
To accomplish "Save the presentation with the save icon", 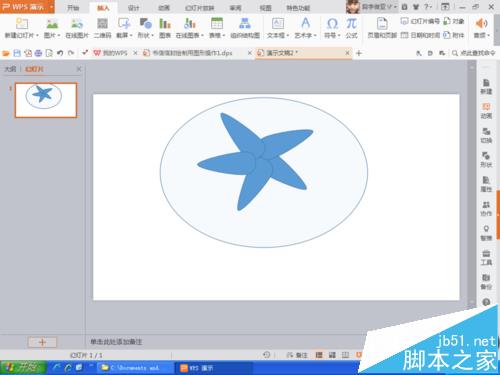I will pos(17,53).
